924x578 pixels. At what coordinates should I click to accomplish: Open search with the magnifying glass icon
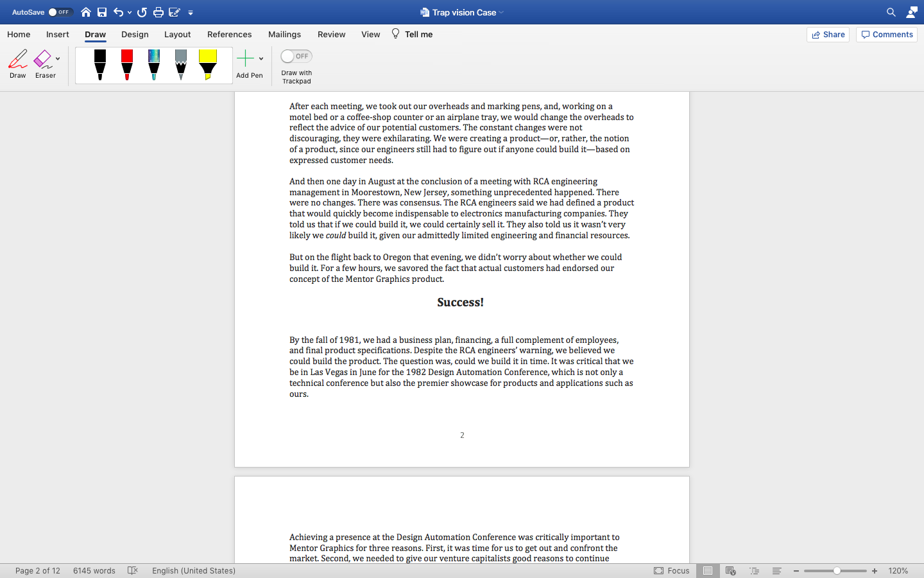click(891, 12)
